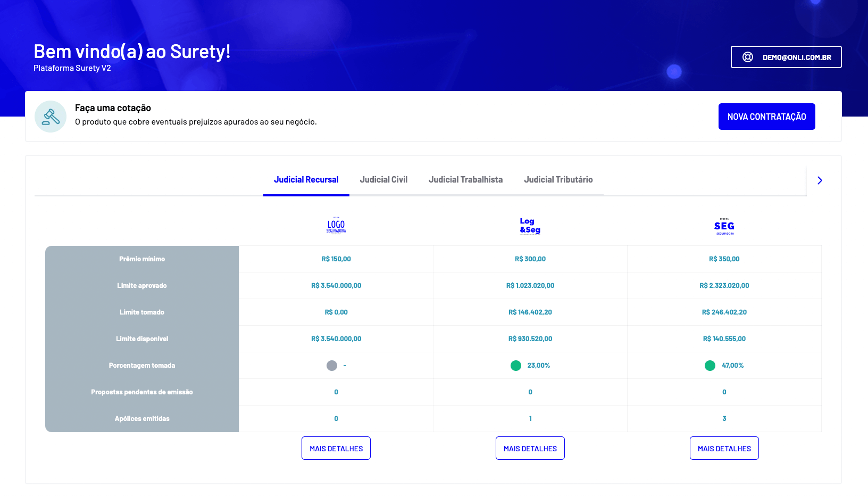This screenshot has height=496, width=868.
Task: Open the Judicial Trabalhista tab
Action: tap(465, 180)
